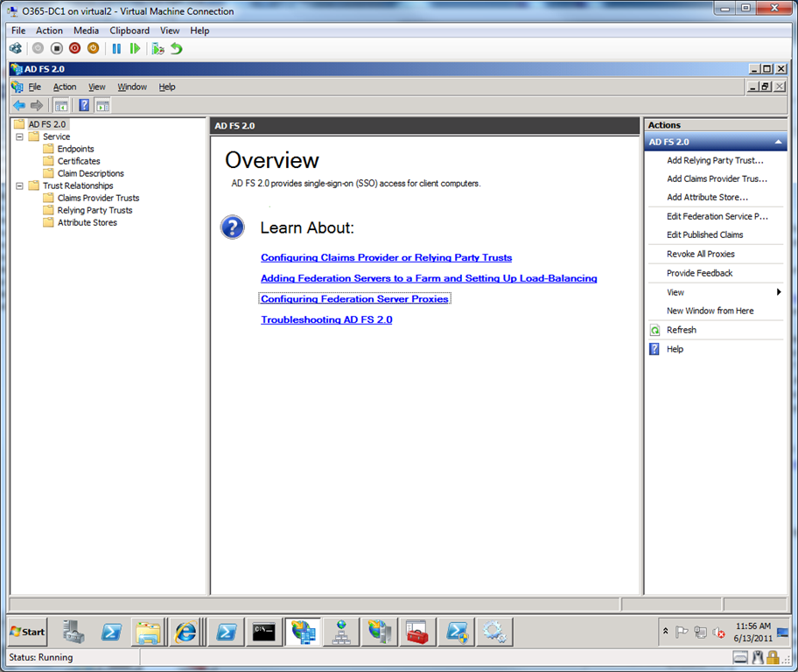798x672 pixels.
Task: Click Add Claims Provider Trust action
Action: 717,178
